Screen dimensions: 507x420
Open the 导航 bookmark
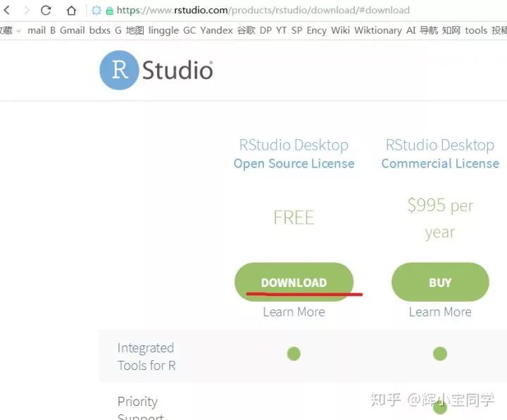(x=428, y=30)
